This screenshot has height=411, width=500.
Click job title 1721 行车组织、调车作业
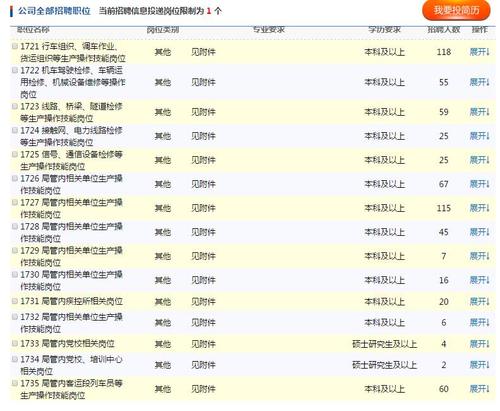pyautogui.click(x=73, y=52)
